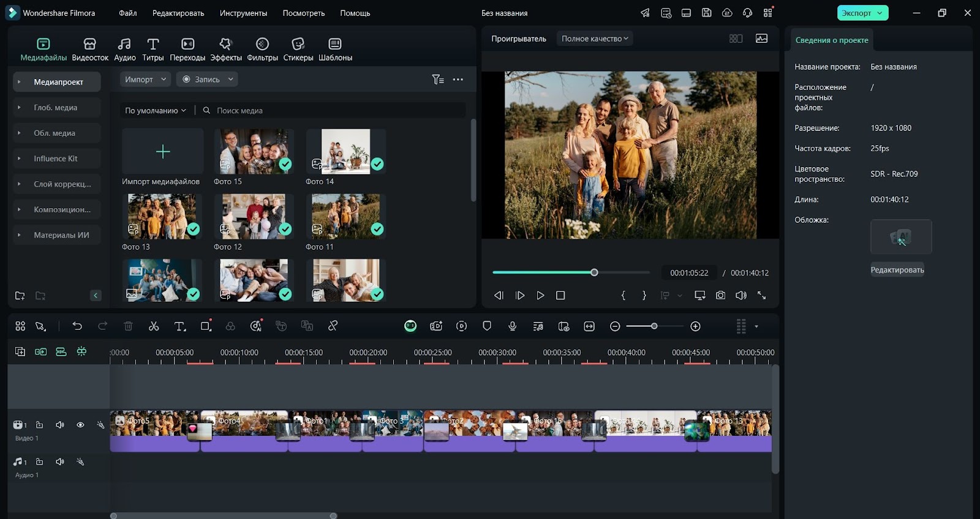Image resolution: width=980 pixels, height=519 pixels.
Task: Select the text tool in timeline toolbar
Action: 179,326
